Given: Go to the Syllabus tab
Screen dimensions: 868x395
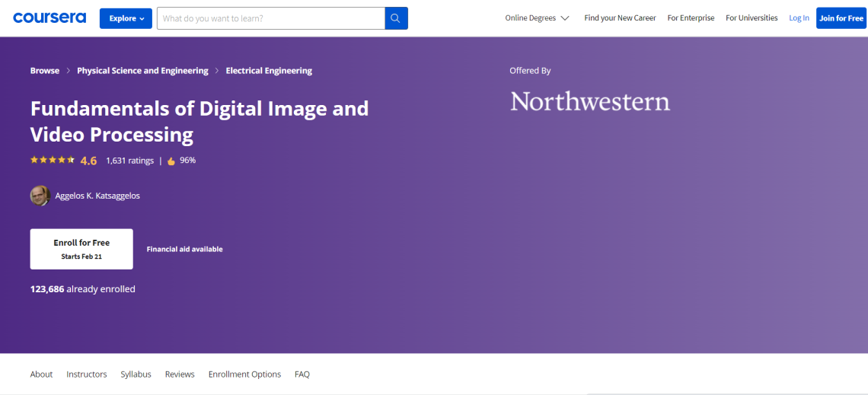Looking at the screenshot, I should [x=136, y=374].
